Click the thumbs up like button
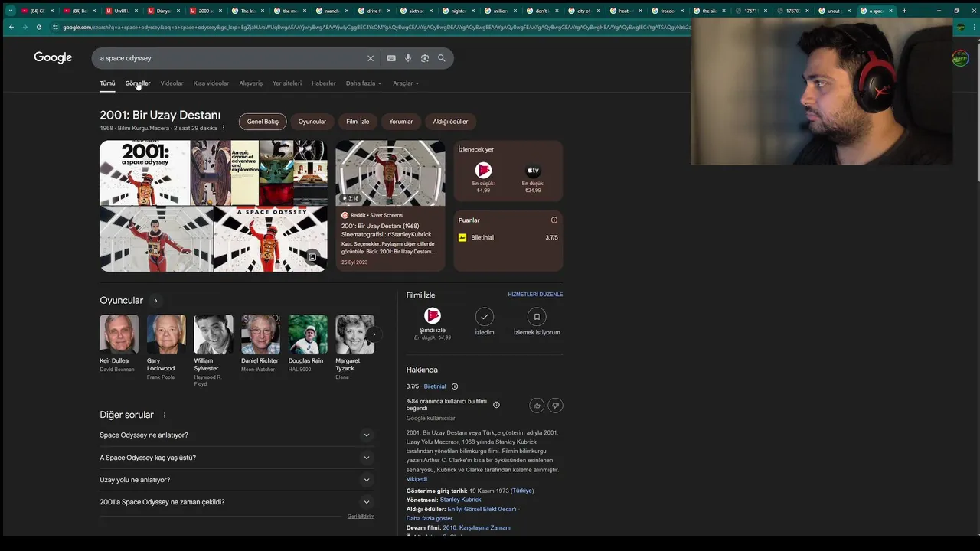The width and height of the screenshot is (980, 551). click(x=537, y=406)
